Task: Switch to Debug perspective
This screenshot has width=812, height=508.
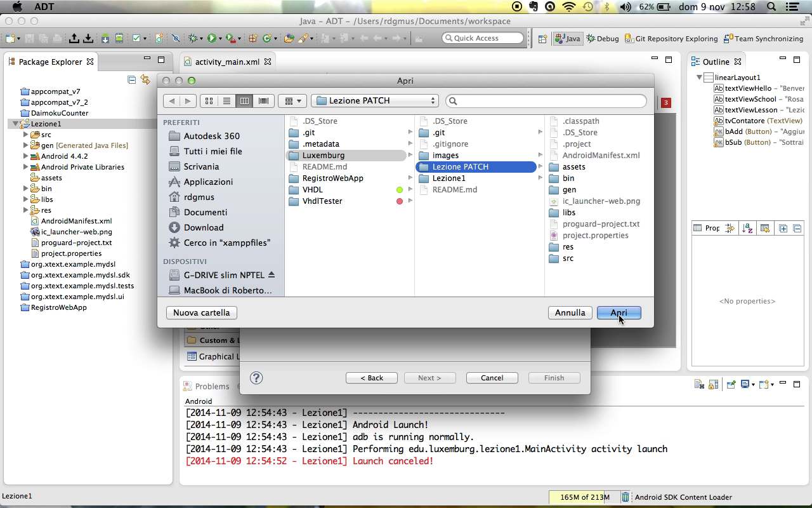Action: pyautogui.click(x=603, y=39)
